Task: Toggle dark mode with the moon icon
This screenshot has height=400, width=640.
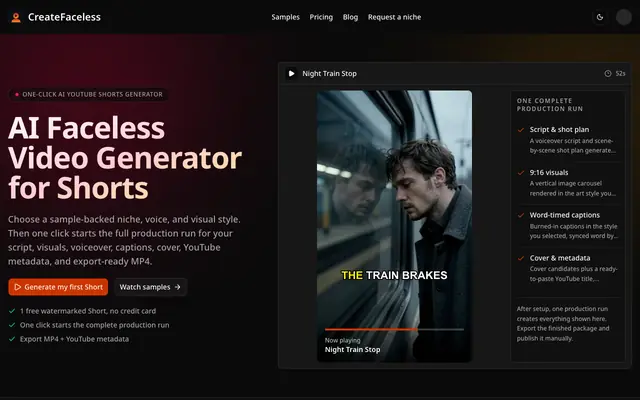Action: coord(600,17)
